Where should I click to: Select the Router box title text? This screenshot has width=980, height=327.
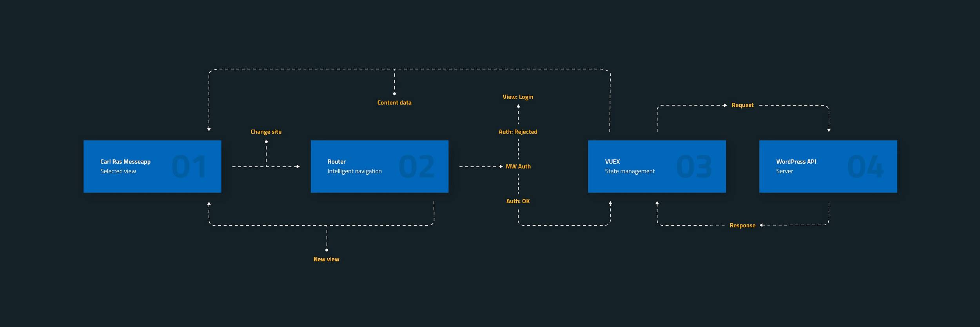pos(336,162)
